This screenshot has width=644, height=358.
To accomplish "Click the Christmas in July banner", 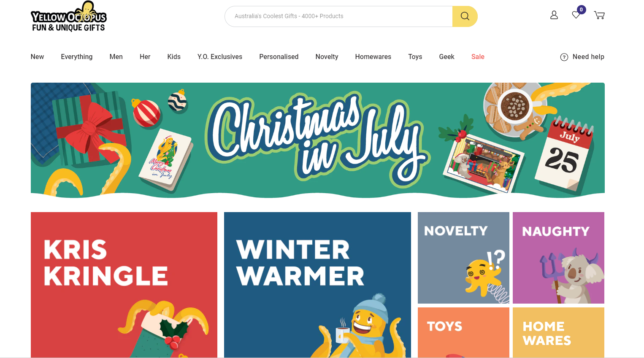I will tap(318, 140).
